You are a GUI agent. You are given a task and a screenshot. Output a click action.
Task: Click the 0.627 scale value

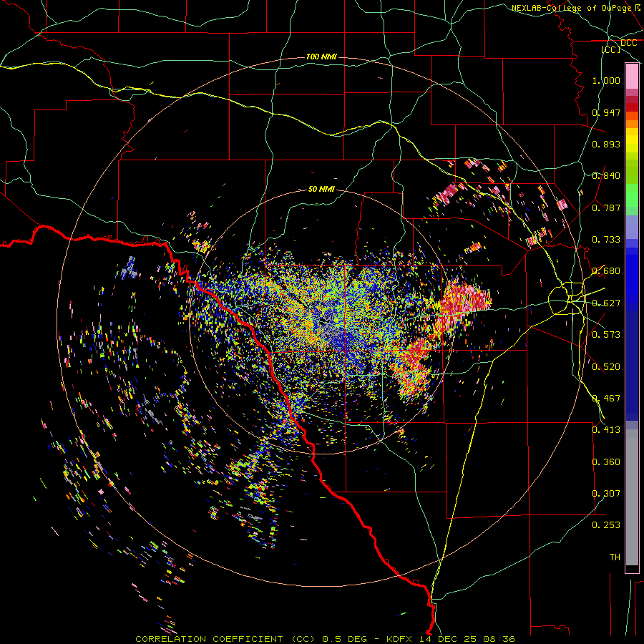[606, 303]
